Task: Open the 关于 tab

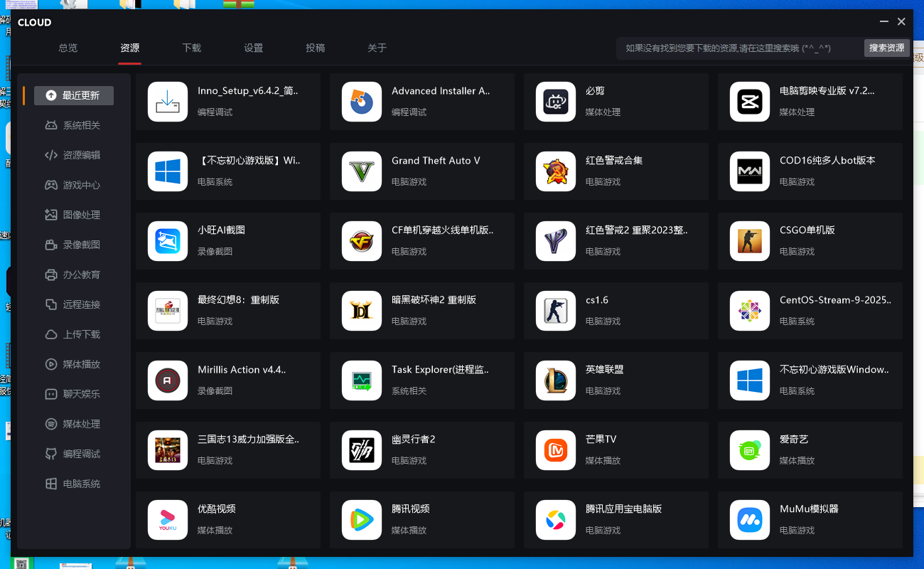Action: pos(377,48)
